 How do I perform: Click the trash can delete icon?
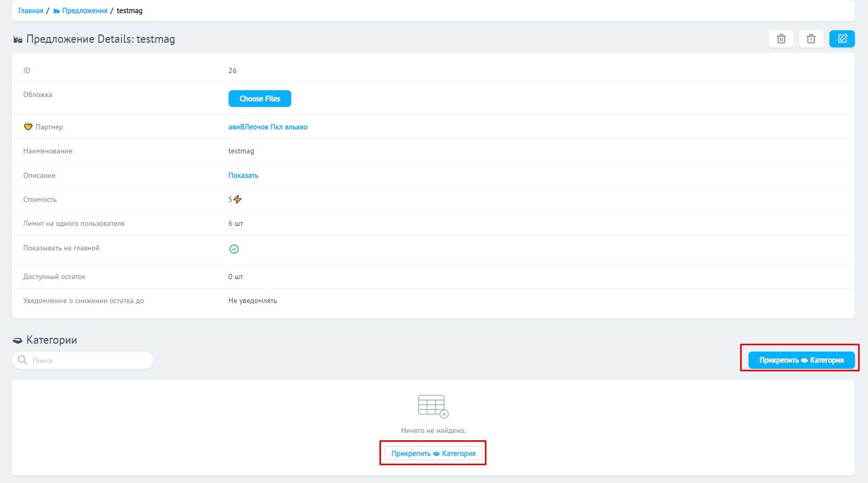pyautogui.click(x=781, y=39)
